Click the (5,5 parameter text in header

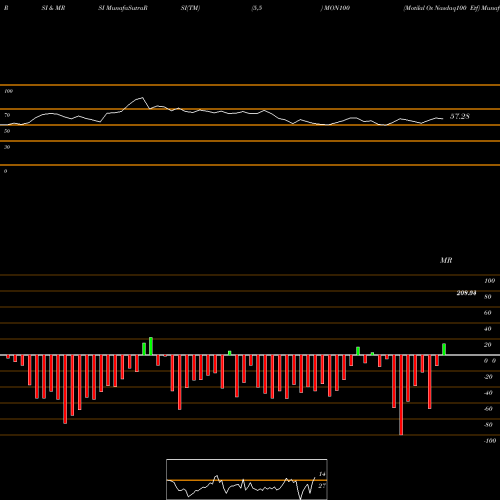pos(257,8)
